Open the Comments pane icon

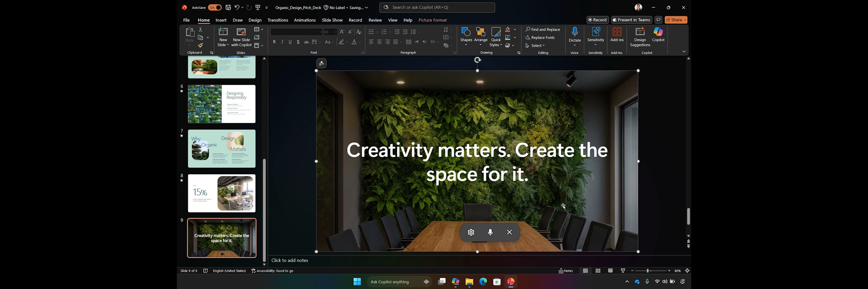pos(658,20)
